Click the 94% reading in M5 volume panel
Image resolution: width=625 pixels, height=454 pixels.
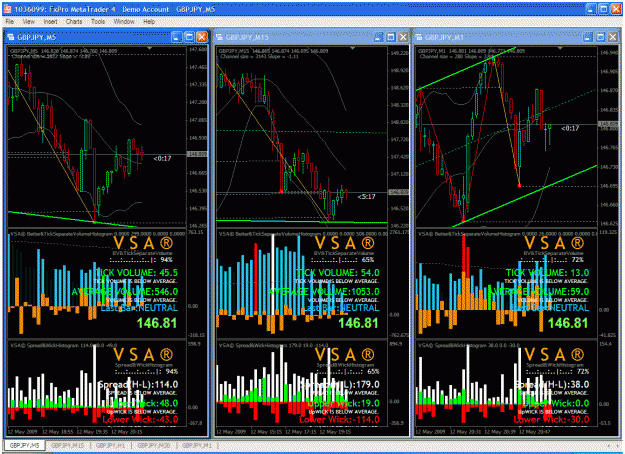pos(166,260)
